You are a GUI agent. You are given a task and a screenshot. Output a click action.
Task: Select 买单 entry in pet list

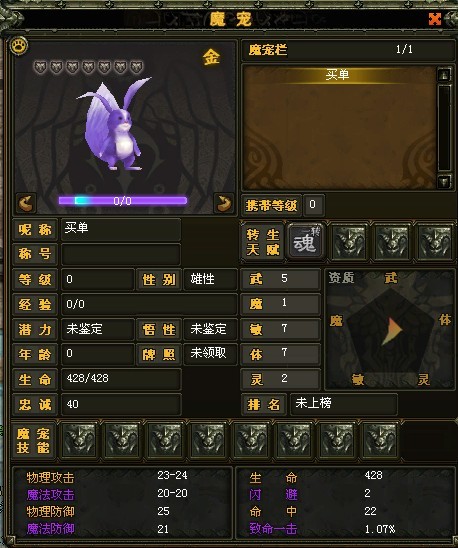coord(338,75)
